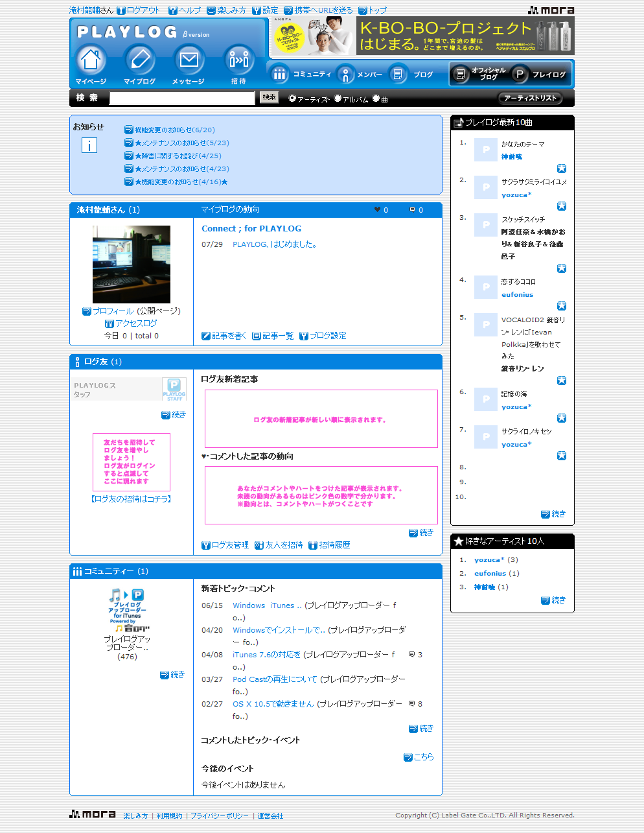This screenshot has width=644, height=833.
Task: Click the mora logo at top right
Action: click(551, 10)
